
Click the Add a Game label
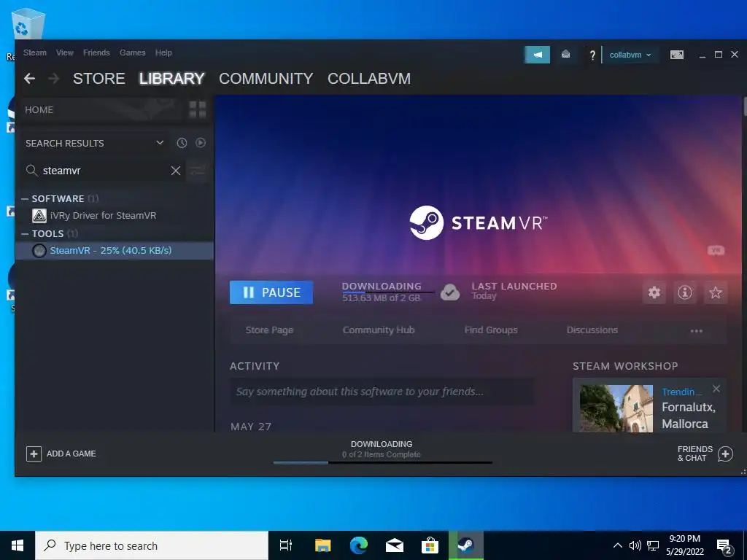pyautogui.click(x=71, y=454)
